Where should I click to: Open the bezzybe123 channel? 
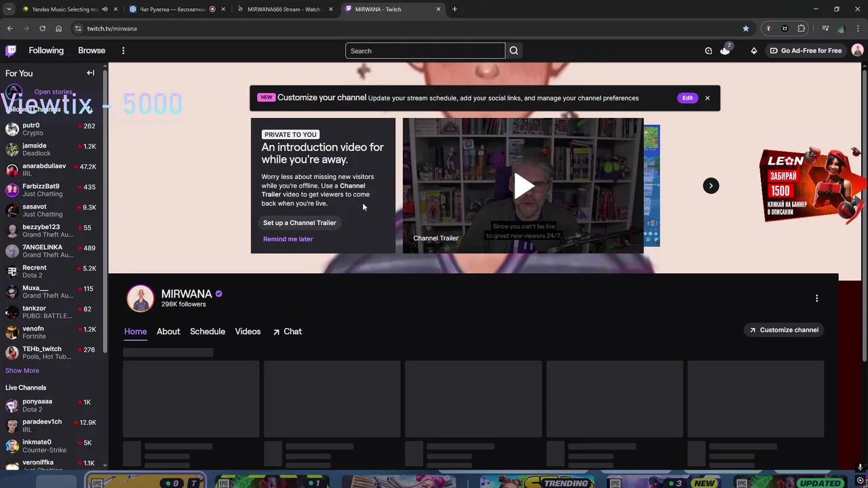51,230
